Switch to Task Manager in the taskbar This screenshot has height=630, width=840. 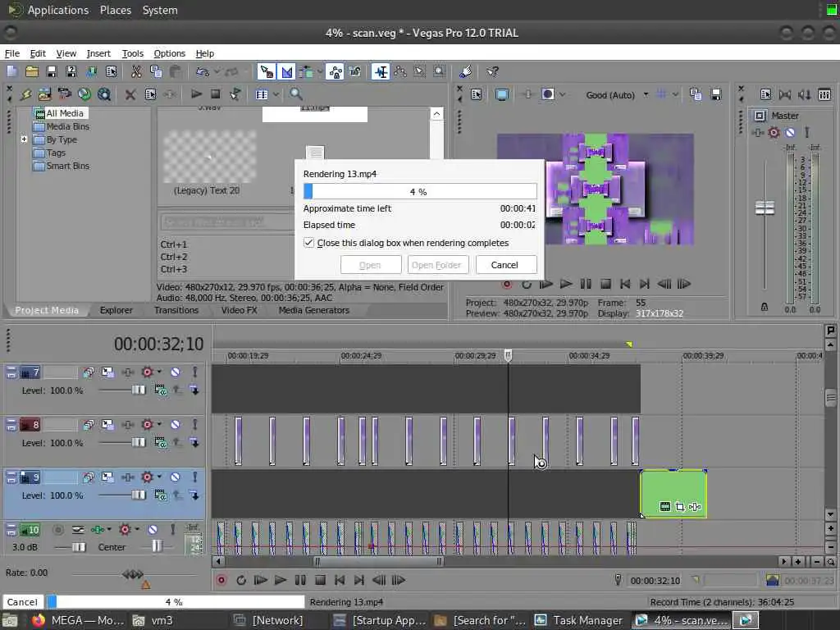pos(580,620)
